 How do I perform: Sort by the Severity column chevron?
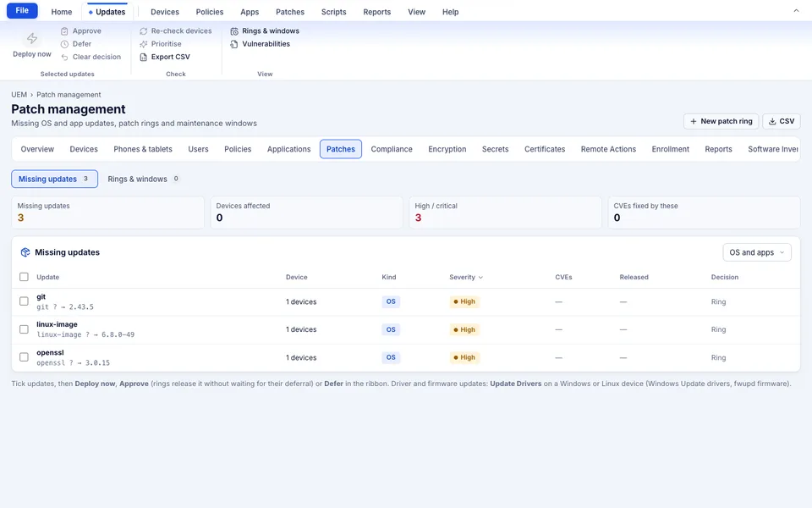point(480,278)
